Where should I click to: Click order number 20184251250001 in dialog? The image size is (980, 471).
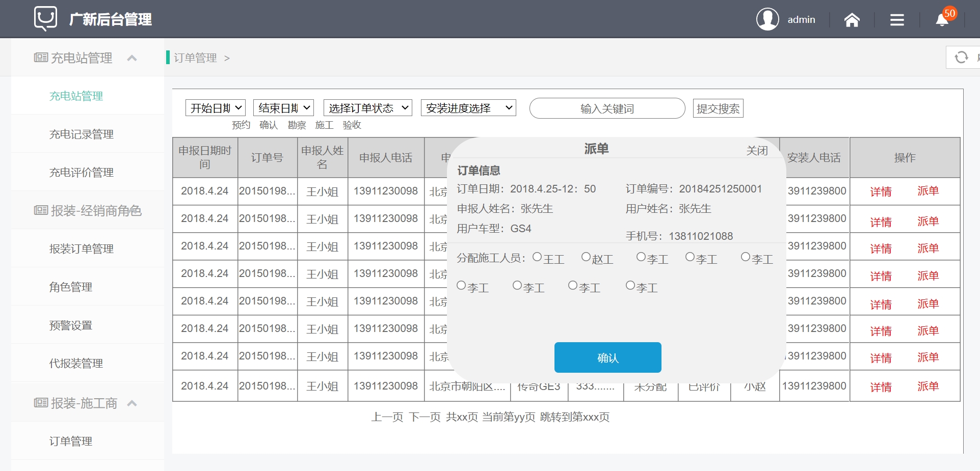(x=720, y=189)
